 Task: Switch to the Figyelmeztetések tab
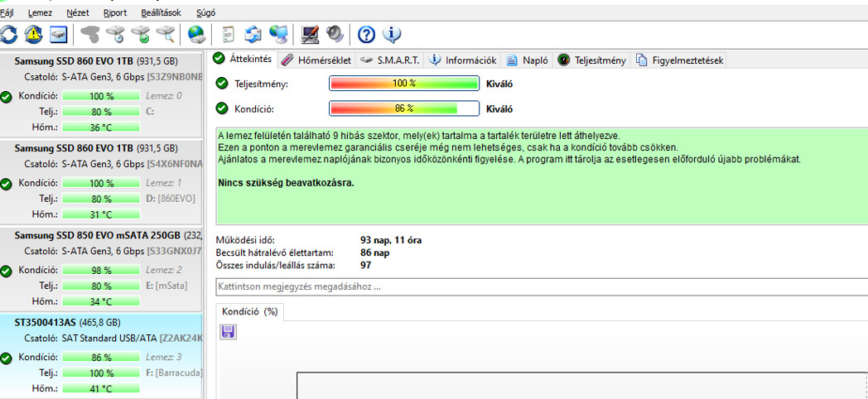(679, 60)
